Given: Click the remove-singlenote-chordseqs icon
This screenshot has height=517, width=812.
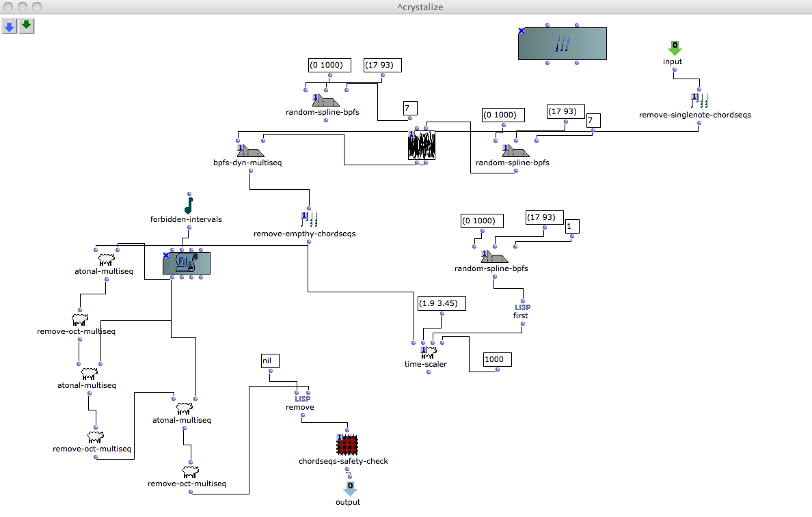Looking at the screenshot, I should 699,101.
